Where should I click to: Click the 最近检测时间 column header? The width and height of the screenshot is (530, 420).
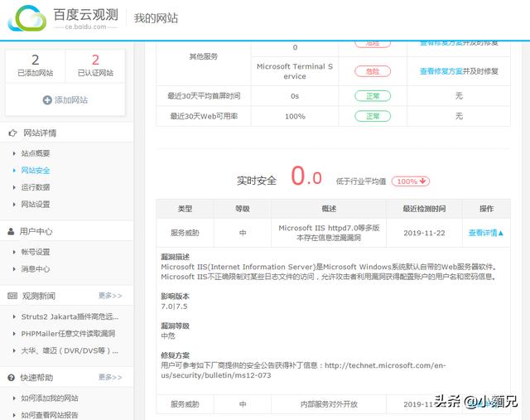pos(424,209)
